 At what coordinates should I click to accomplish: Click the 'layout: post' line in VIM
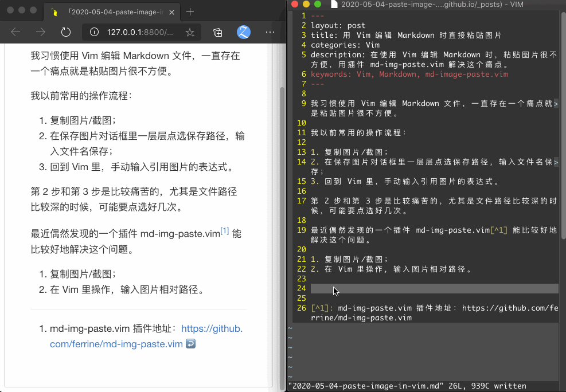(338, 26)
